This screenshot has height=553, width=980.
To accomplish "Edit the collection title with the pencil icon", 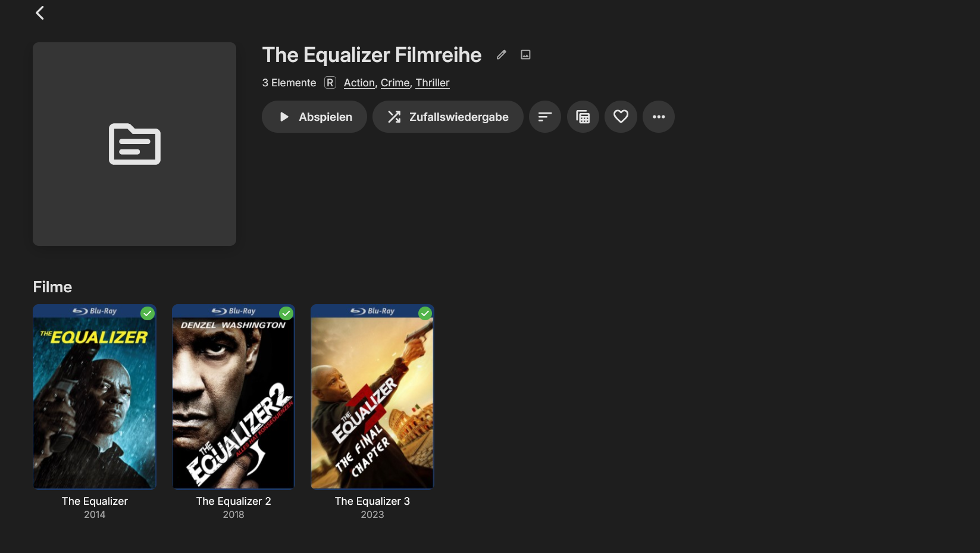I will coord(502,55).
